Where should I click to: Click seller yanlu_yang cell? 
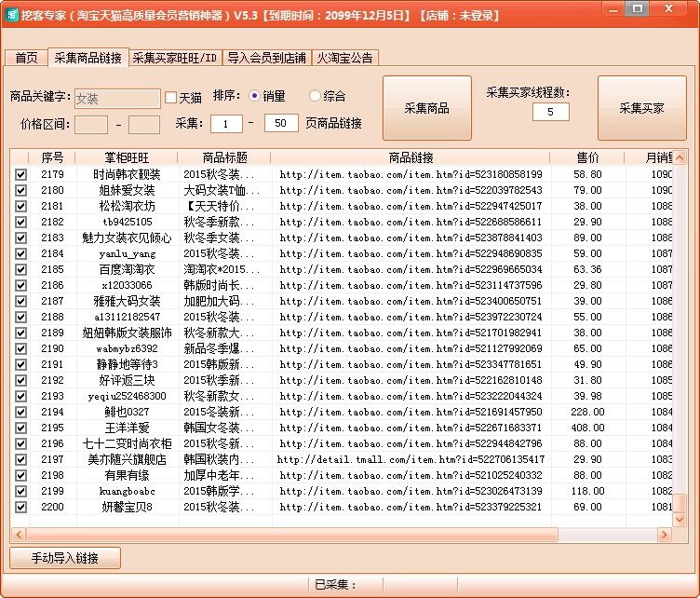127,253
